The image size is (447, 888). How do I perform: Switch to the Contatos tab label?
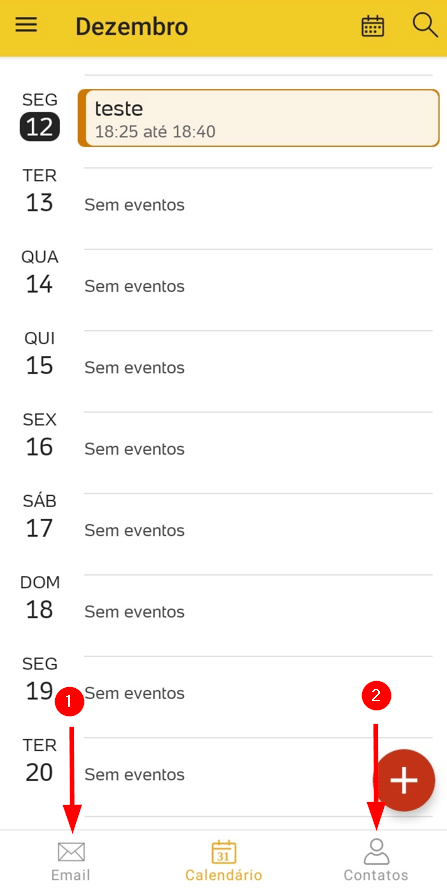(376, 875)
